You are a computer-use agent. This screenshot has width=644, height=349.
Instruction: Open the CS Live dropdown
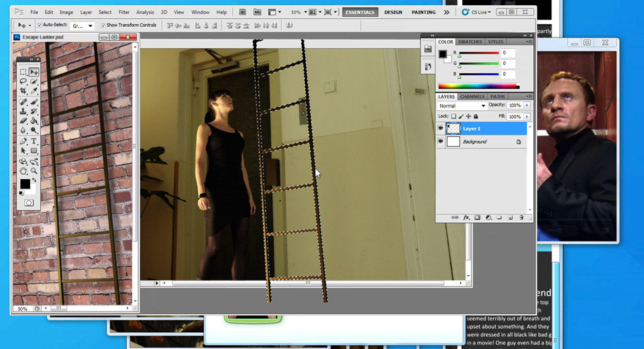click(x=476, y=12)
